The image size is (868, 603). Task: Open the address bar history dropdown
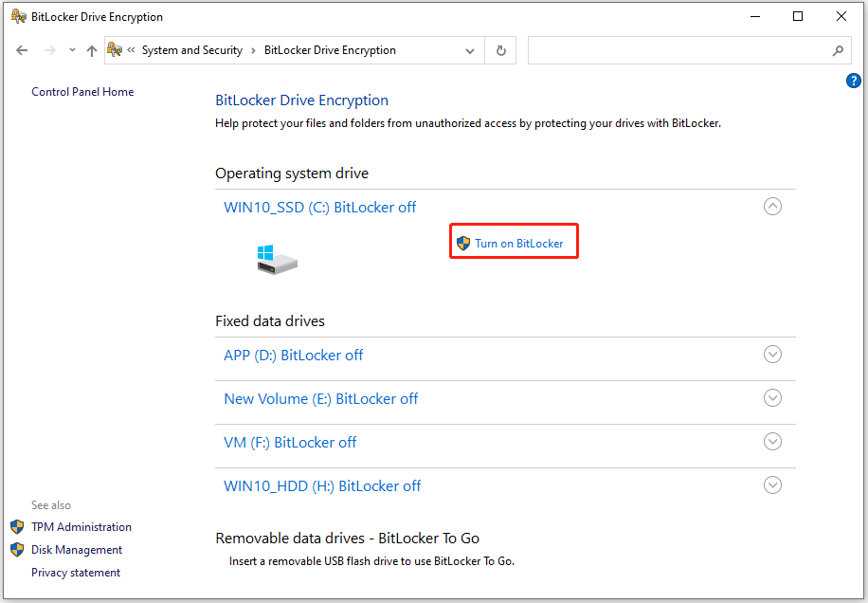tap(469, 51)
